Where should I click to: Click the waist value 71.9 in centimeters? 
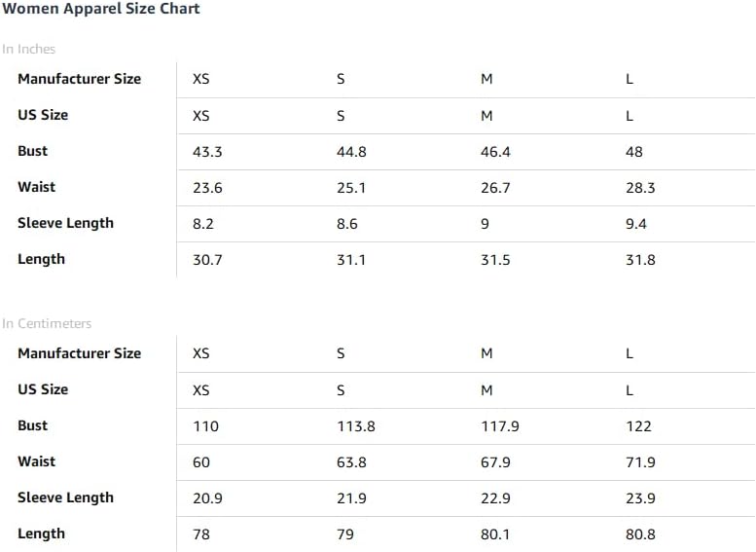[640, 462]
